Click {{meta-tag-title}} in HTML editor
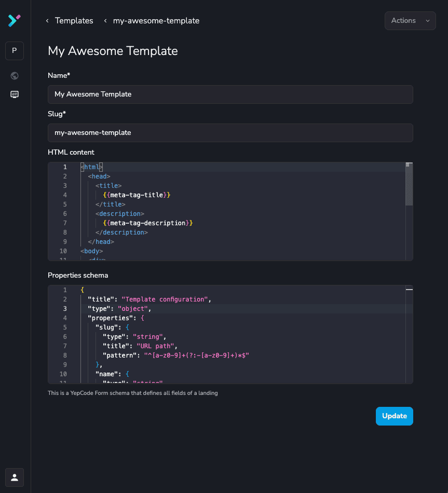 [137, 195]
